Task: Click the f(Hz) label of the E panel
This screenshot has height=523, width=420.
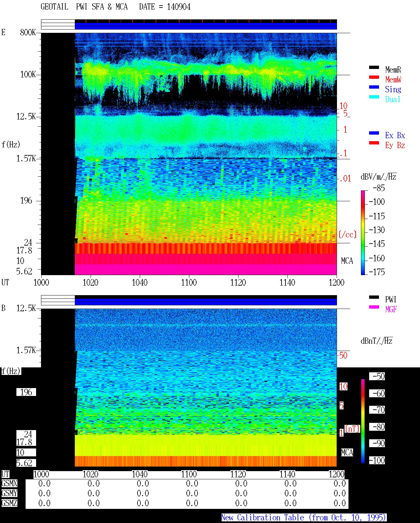Action: coord(11,144)
